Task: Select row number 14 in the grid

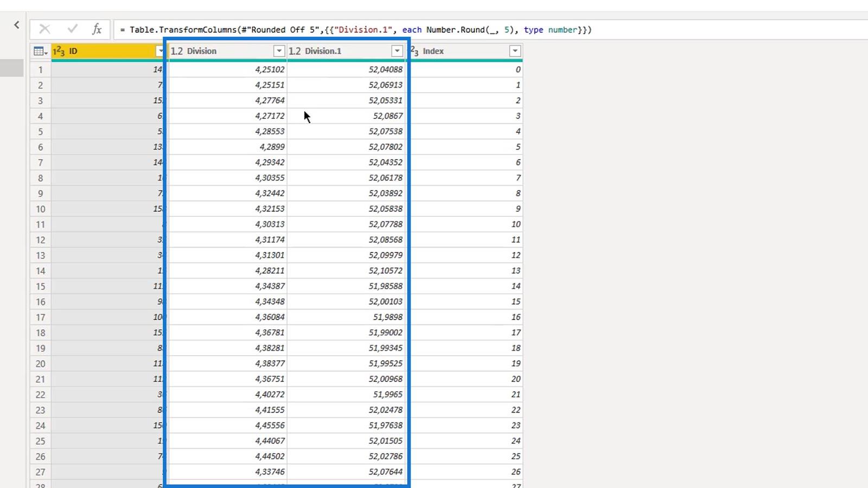Action: click(x=40, y=271)
